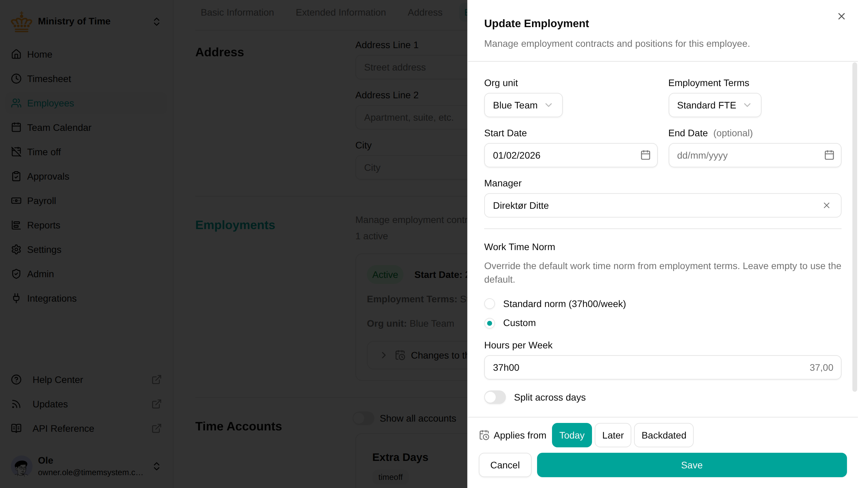The image size is (868, 488).
Task: Click the End Date input field
Action: (755, 155)
